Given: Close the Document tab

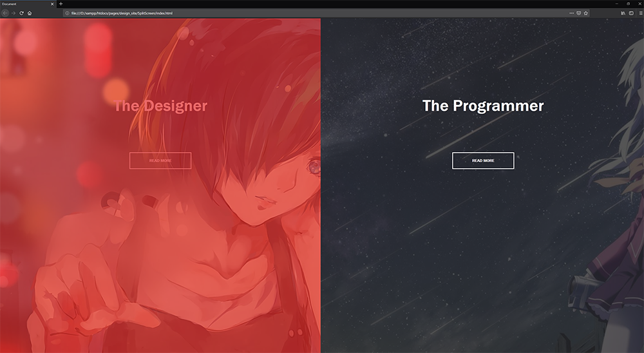Looking at the screenshot, I should tap(52, 4).
